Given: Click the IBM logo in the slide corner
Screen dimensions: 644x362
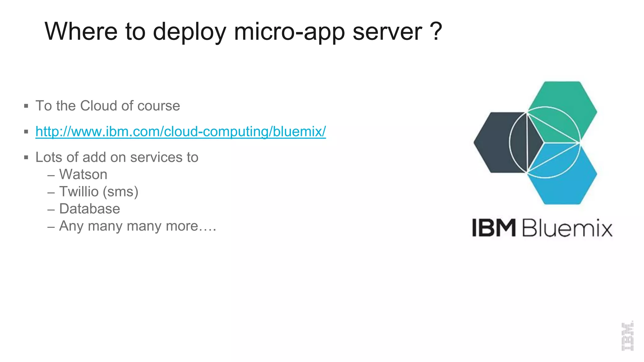Looking at the screenshot, I should point(627,336).
